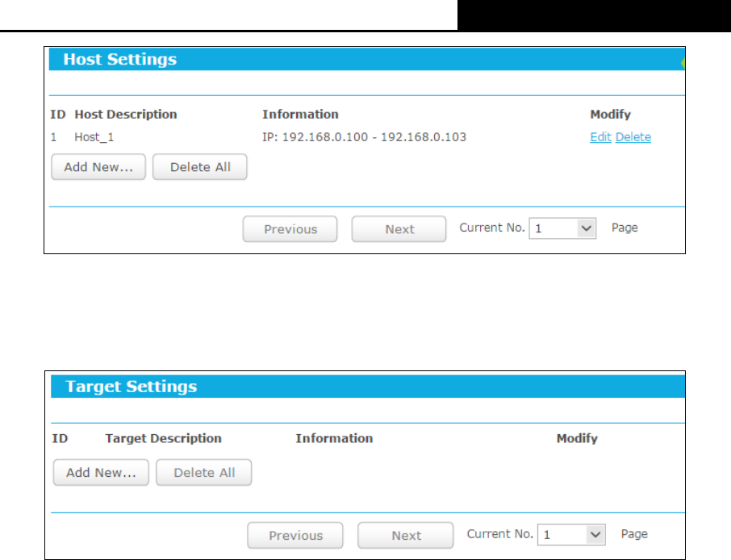Click ID header in Host Settings

pyautogui.click(x=58, y=115)
